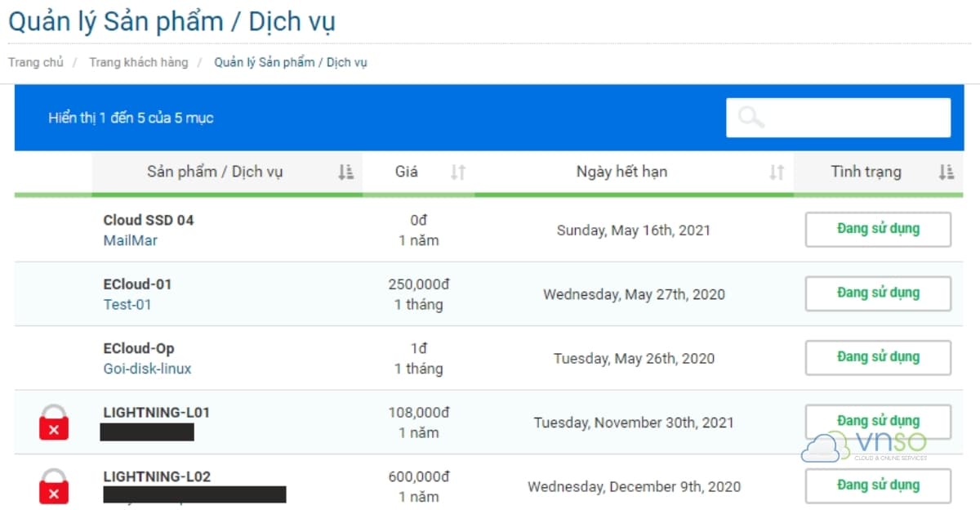Open the Goi-disk-linux link
Image resolution: width=980 pixels, height=510 pixels.
tap(147, 369)
